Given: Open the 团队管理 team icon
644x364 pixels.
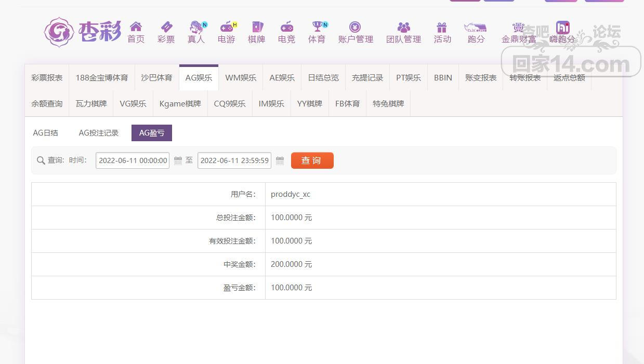Looking at the screenshot, I should (x=403, y=27).
